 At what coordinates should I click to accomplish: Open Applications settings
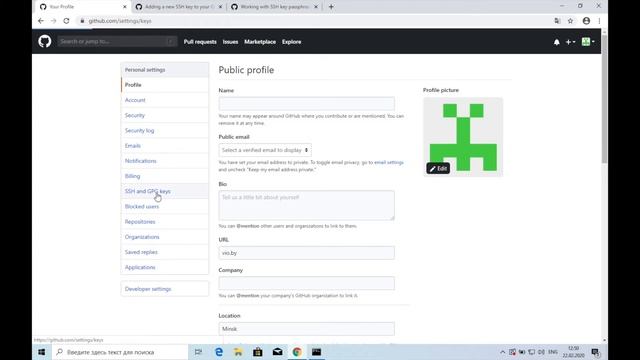point(165,267)
